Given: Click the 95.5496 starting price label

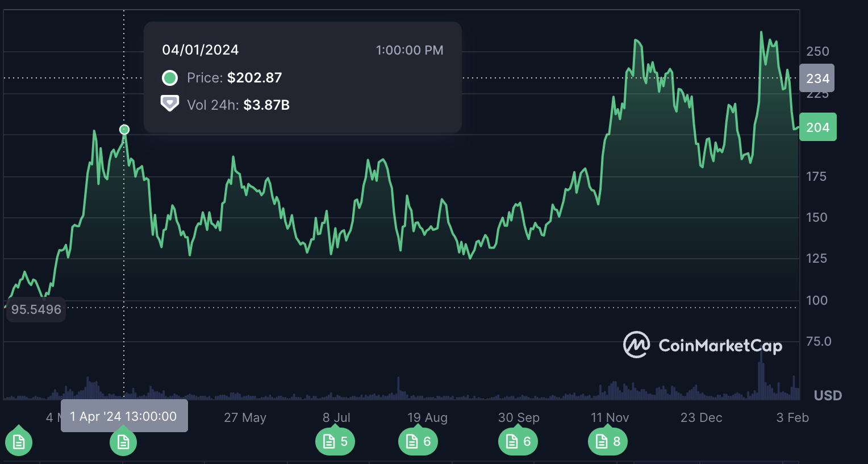Looking at the screenshot, I should [36, 309].
